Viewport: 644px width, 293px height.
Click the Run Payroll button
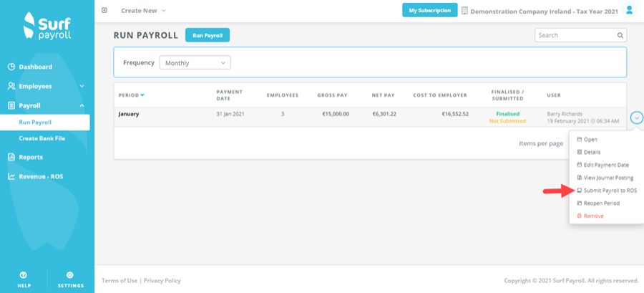[208, 35]
